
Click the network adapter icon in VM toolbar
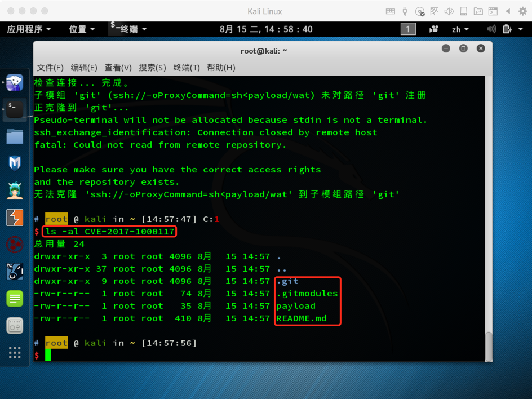click(434, 11)
